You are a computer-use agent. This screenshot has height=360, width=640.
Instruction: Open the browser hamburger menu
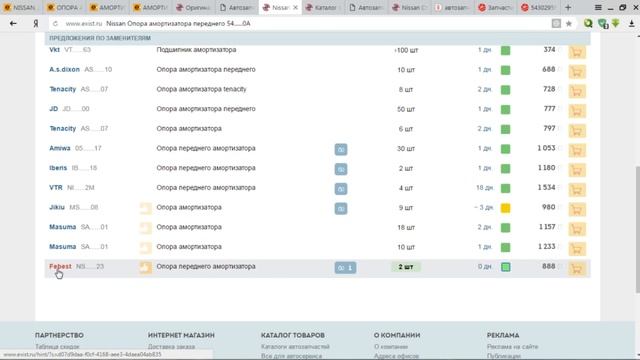(x=598, y=7)
